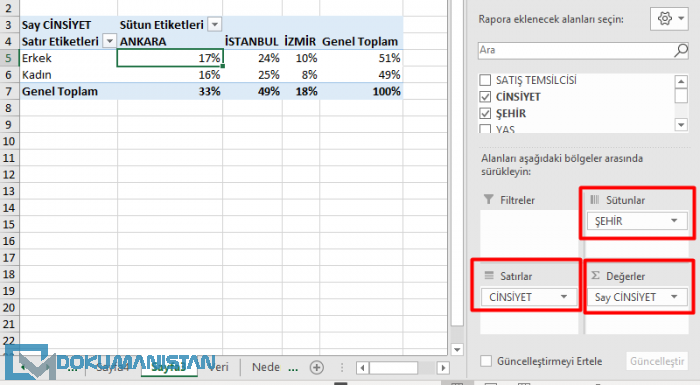Select the Genel Toplam column header cell

[x=361, y=42]
